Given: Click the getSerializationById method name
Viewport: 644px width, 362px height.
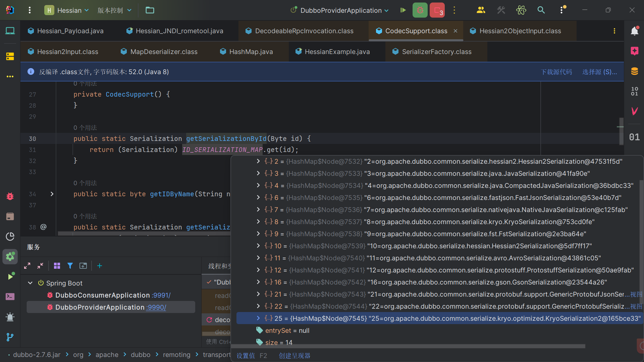Looking at the screenshot, I should click(226, 139).
